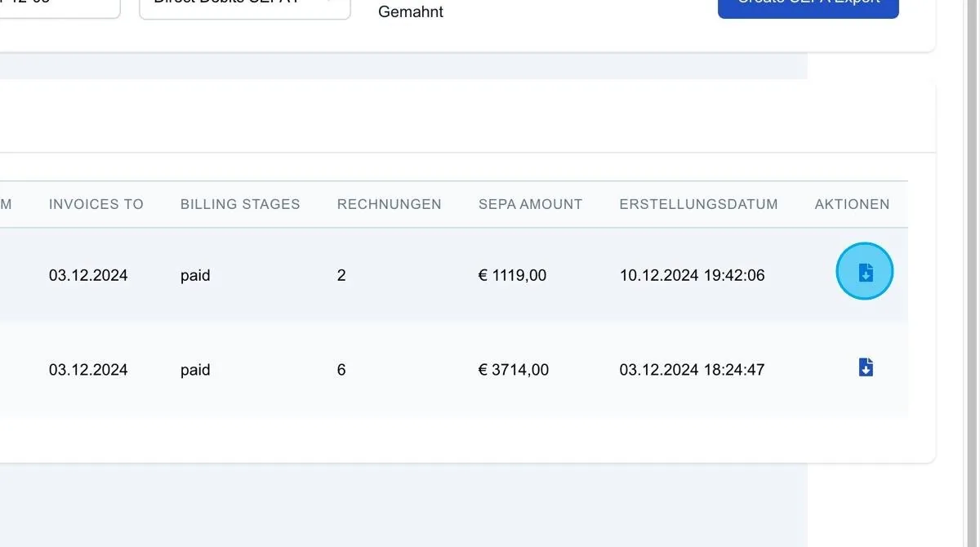The width and height of the screenshot is (980, 547).
Task: Click Rechnungen count 6
Action: (x=341, y=370)
